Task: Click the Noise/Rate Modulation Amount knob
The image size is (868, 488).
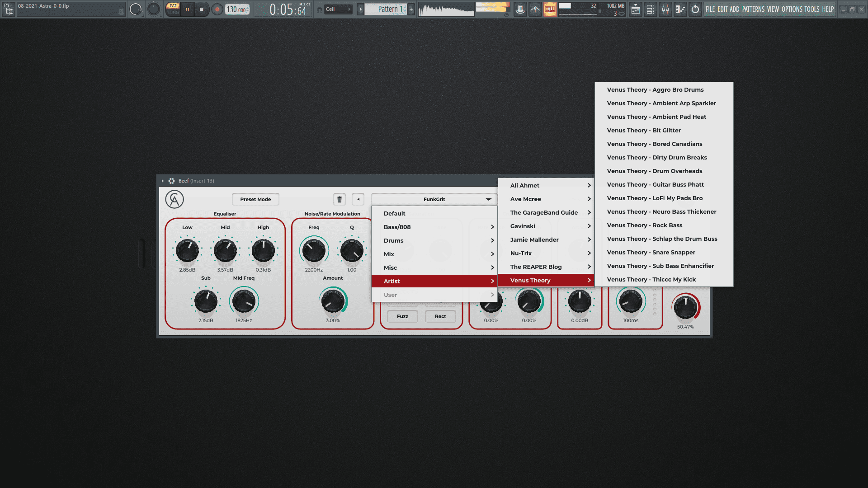Action: pyautogui.click(x=333, y=301)
